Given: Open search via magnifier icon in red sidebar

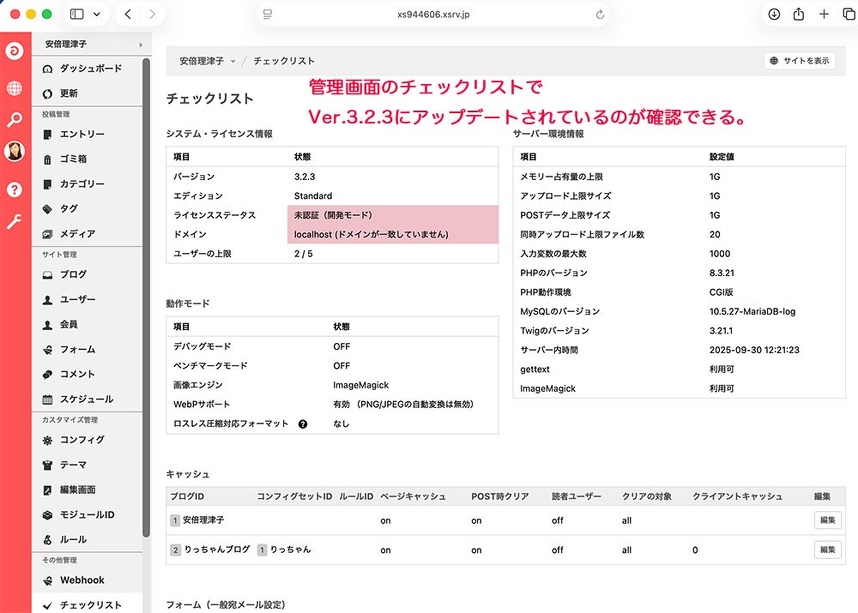Looking at the screenshot, I should click(14, 120).
